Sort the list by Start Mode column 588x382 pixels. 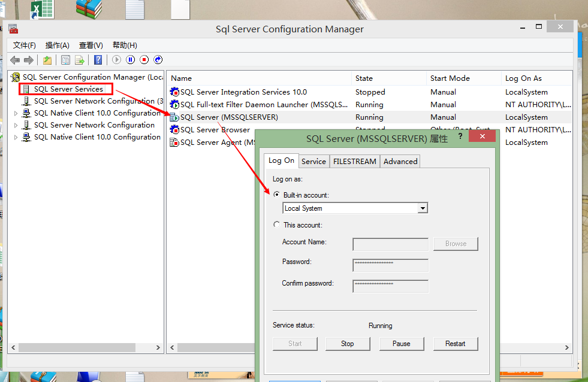pyautogui.click(x=450, y=78)
